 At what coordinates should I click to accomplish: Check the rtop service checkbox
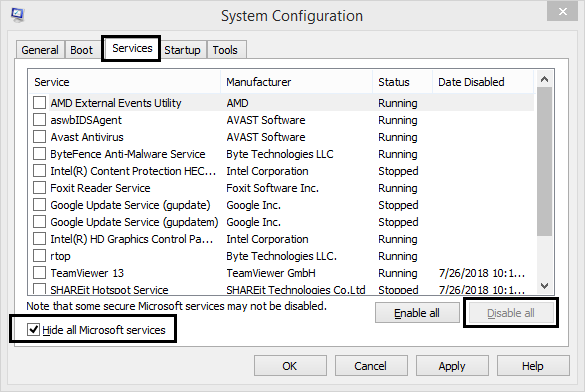40,256
